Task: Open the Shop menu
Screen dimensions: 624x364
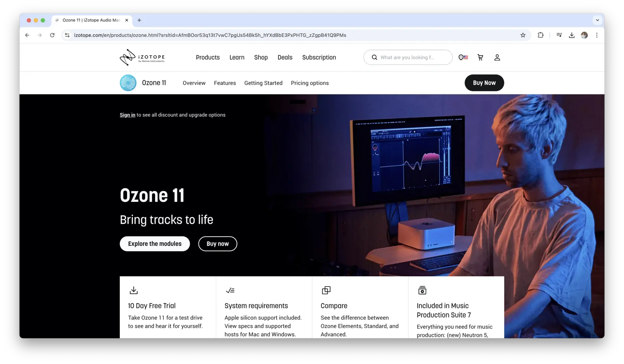Action: tap(261, 58)
